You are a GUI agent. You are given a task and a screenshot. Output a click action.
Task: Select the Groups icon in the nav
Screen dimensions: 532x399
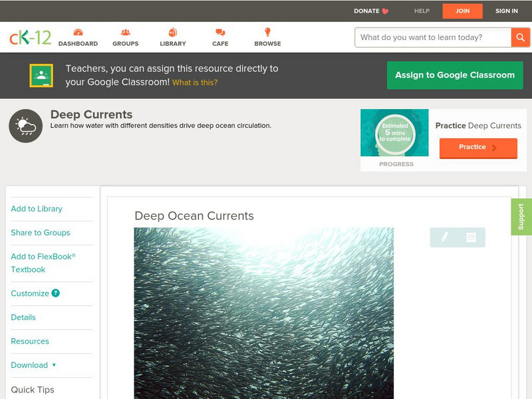pos(126,31)
